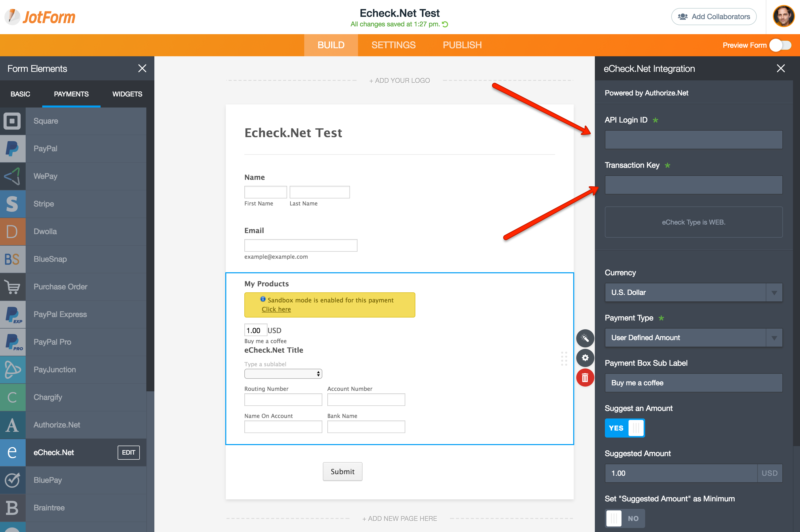
Task: Click the JotForm logo
Action: pos(40,17)
